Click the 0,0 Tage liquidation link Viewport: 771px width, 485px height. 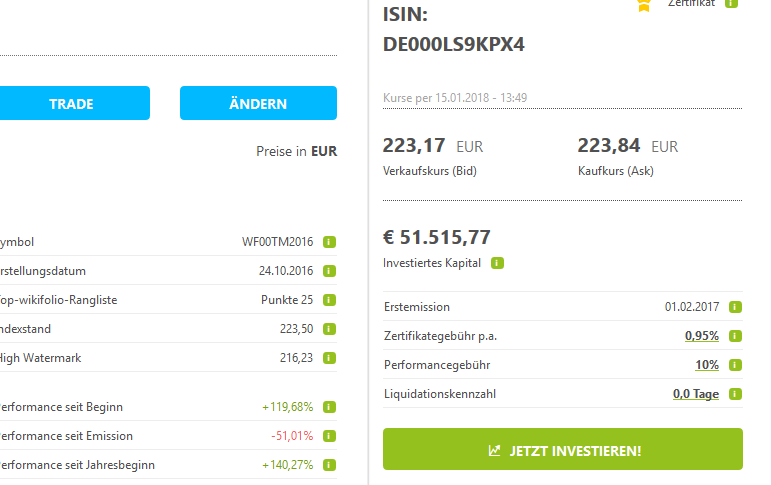point(695,394)
